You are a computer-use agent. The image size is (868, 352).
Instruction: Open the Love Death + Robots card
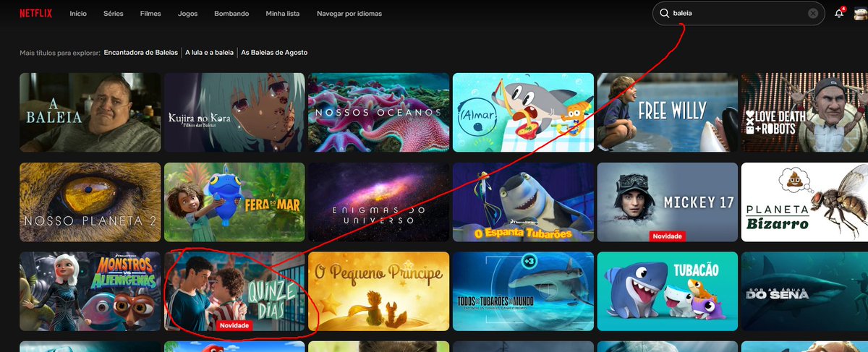coord(804,112)
